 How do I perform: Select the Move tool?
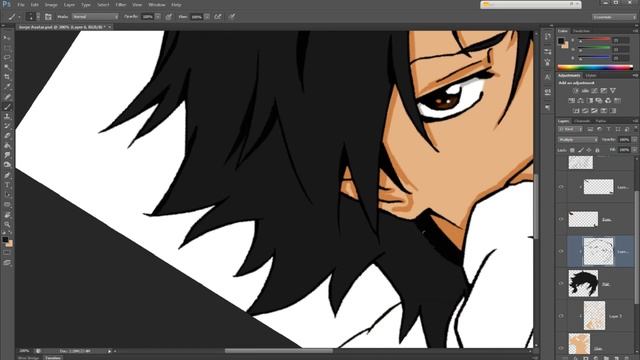(7, 38)
